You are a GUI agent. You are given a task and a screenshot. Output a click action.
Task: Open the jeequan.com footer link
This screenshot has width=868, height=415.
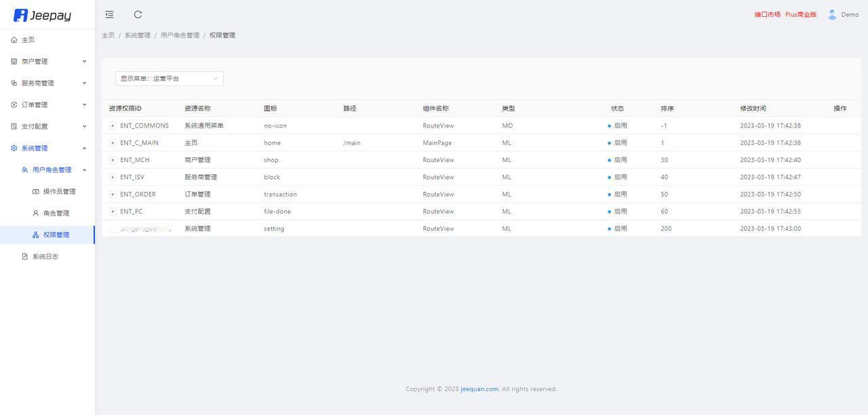pyautogui.click(x=479, y=389)
